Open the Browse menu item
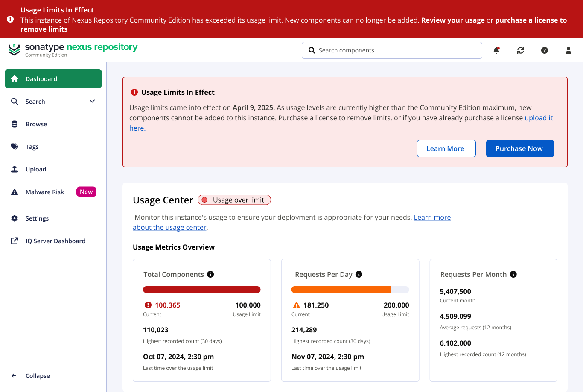 (53, 124)
